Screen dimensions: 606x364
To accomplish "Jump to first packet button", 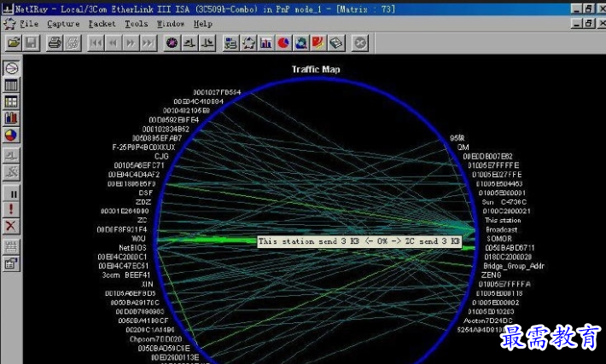I will coord(96,43).
